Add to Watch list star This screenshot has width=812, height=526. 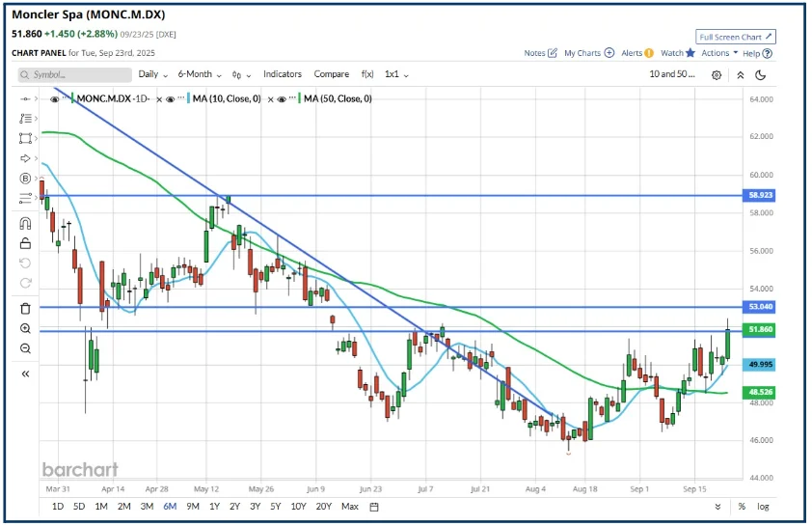click(x=677, y=53)
